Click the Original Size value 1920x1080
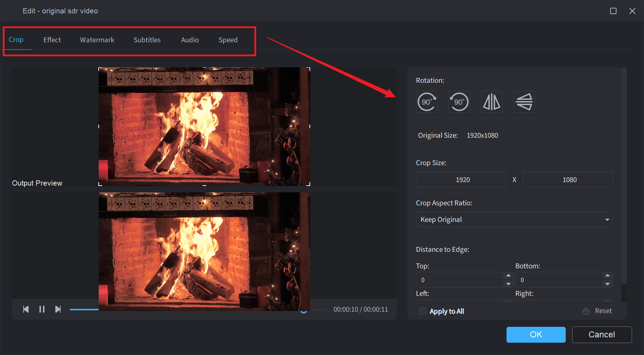 482,135
